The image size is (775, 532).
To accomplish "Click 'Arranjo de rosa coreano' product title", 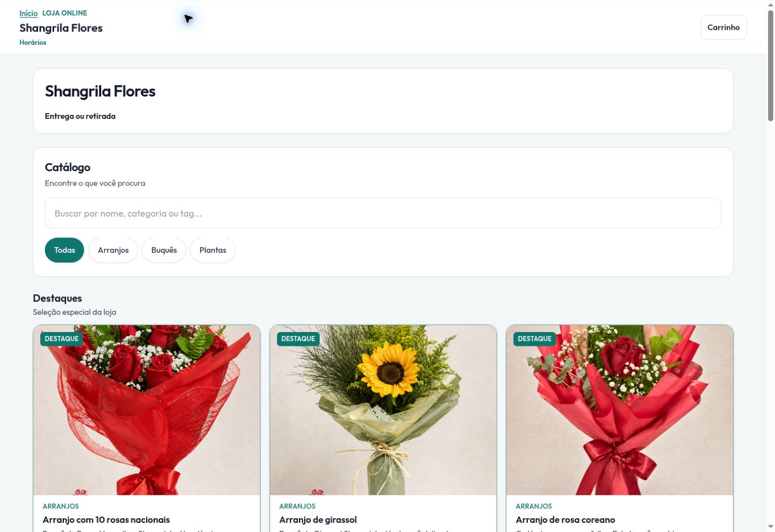I will 565,520.
